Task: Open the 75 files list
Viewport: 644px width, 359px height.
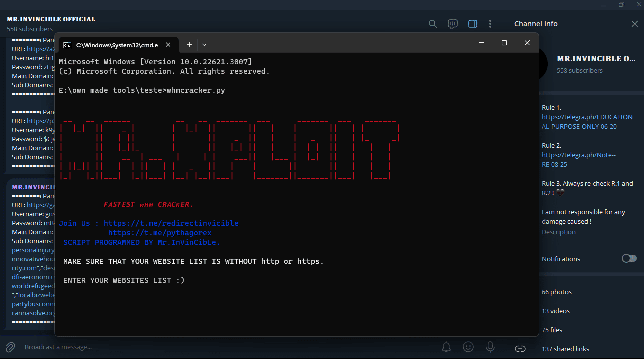Action: point(552,330)
